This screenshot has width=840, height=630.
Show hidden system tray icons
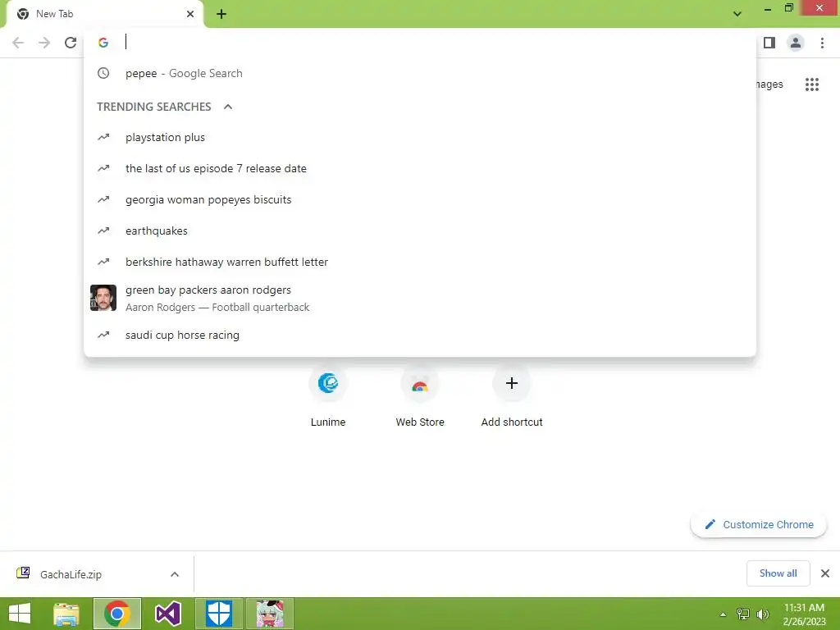point(723,614)
